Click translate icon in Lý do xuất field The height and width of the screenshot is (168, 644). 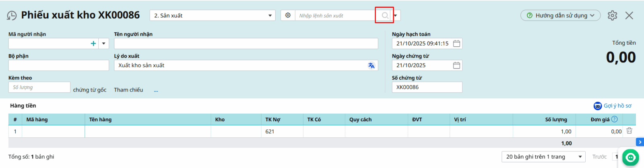tap(371, 65)
